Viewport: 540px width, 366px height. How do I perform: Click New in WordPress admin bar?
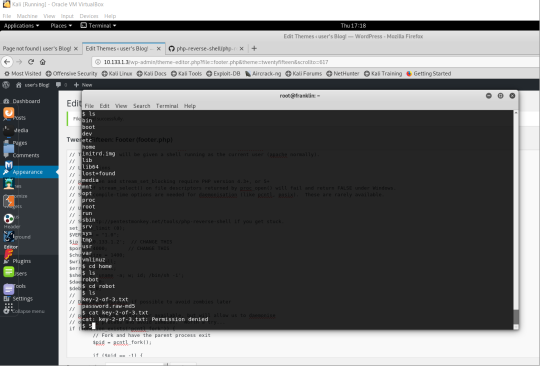[x=83, y=85]
